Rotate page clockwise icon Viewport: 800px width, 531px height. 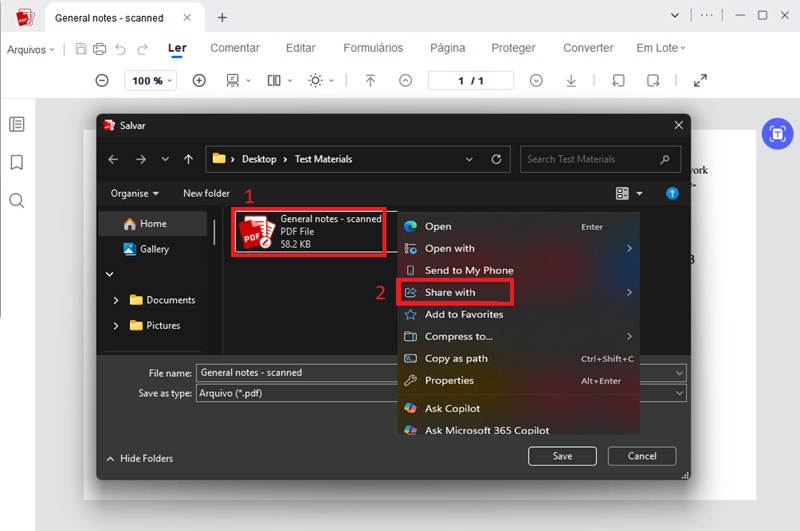coord(653,80)
